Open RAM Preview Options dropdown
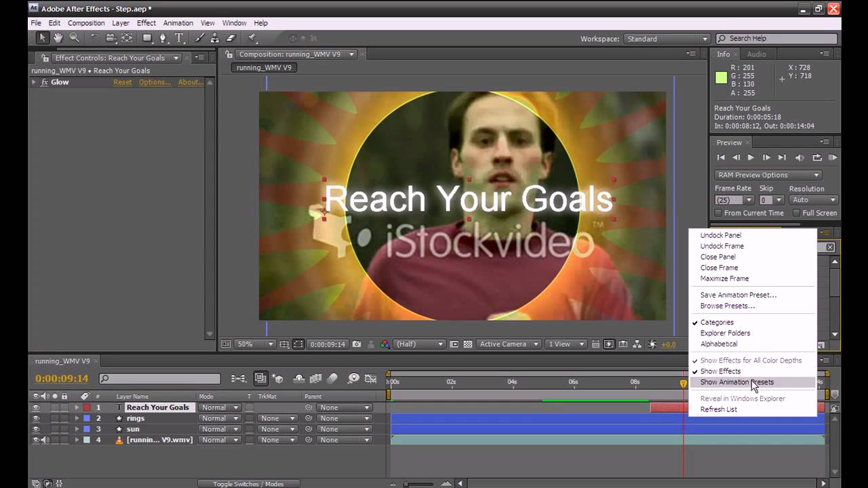868x488 pixels. [768, 175]
